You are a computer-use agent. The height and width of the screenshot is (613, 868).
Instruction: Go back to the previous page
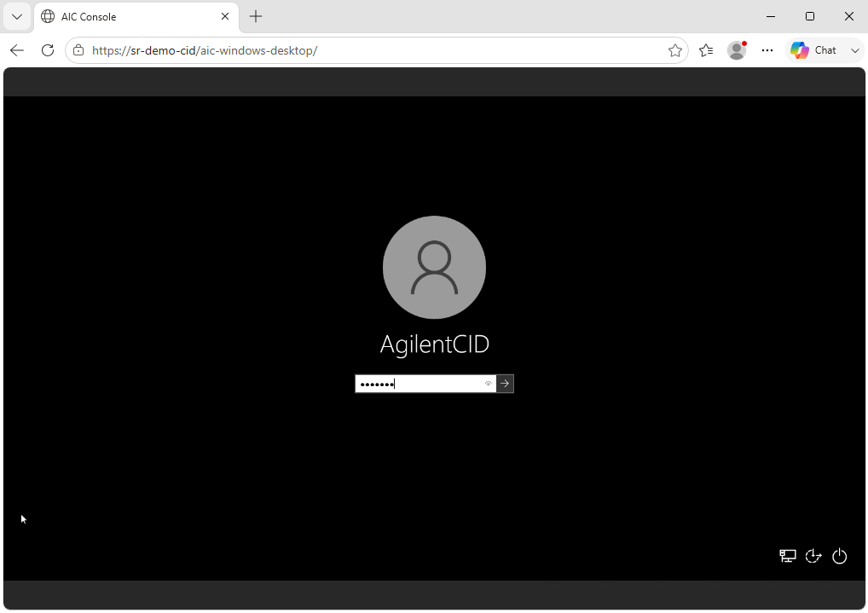17,50
